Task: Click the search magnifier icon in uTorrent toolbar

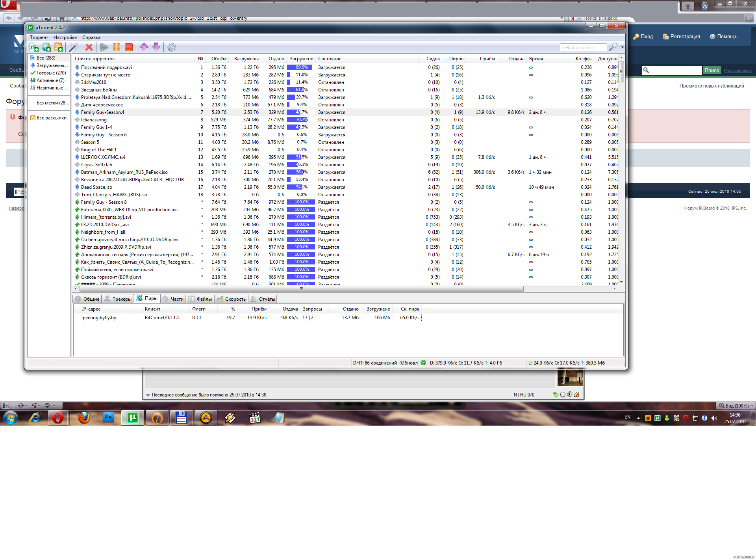Action: tap(613, 47)
